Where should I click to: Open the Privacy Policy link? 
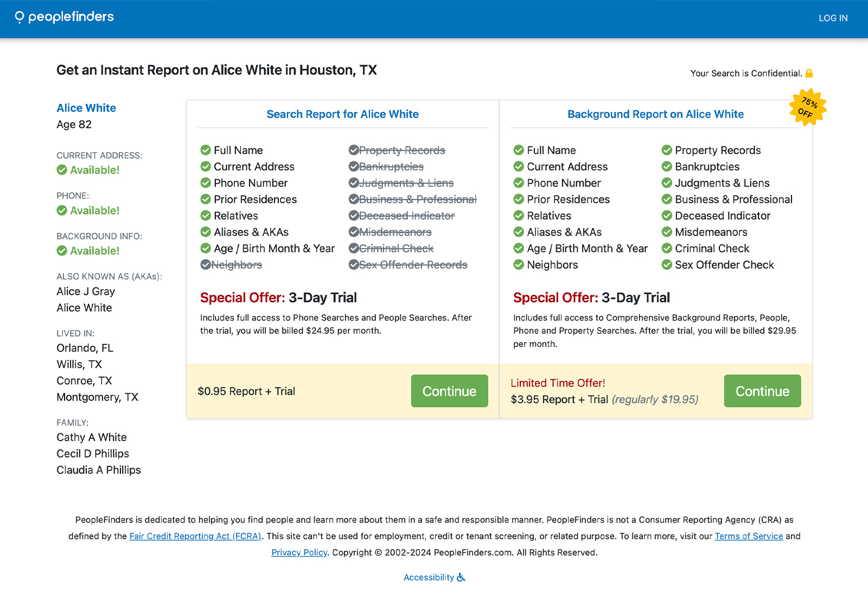click(x=299, y=552)
